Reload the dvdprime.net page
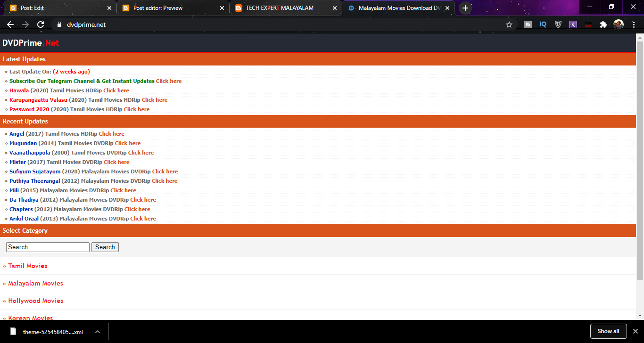The image size is (644, 343). click(41, 24)
